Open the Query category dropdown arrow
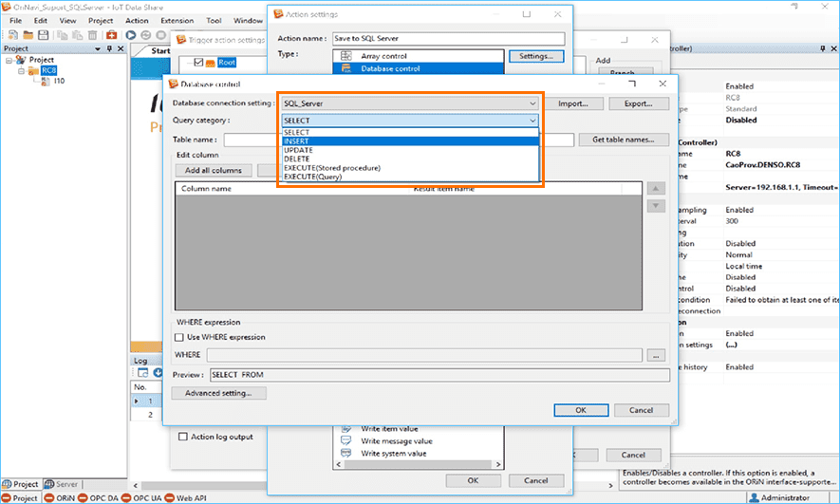The width and height of the screenshot is (840, 504). [x=532, y=121]
